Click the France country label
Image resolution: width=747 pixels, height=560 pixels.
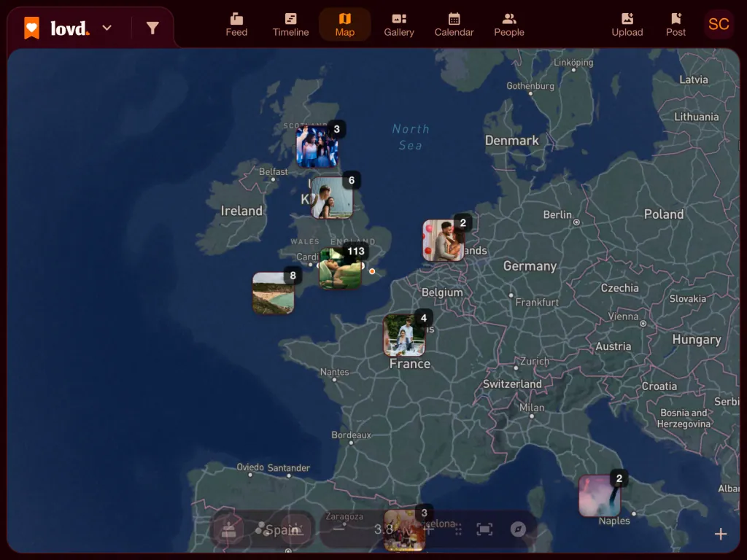click(410, 364)
